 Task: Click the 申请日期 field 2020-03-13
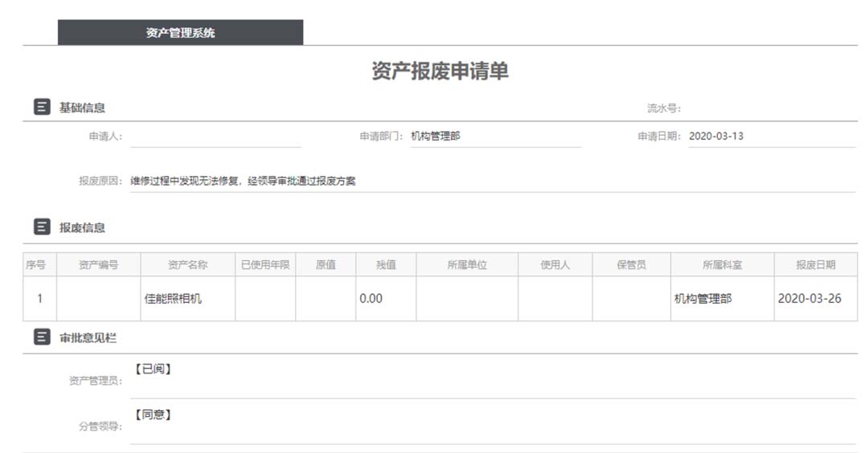click(x=772, y=137)
